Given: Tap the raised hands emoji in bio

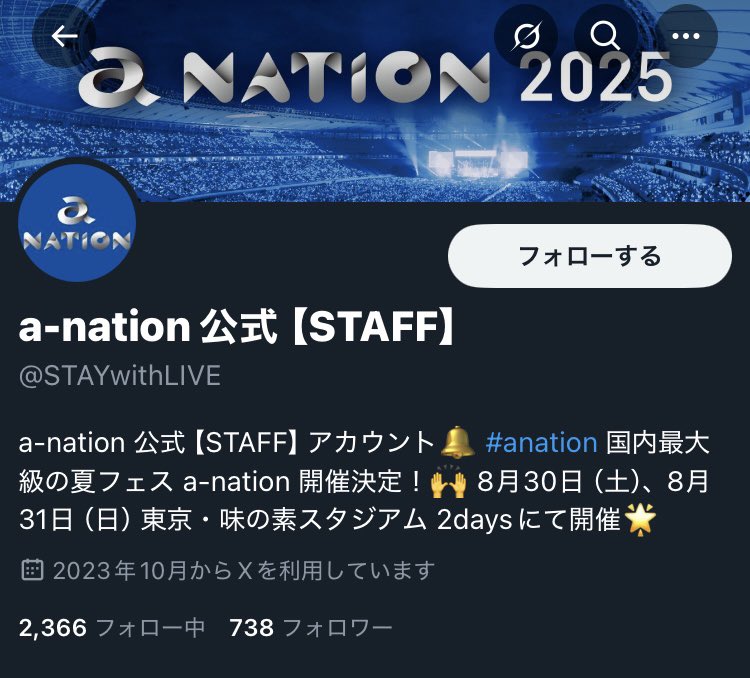Looking at the screenshot, I should [448, 481].
